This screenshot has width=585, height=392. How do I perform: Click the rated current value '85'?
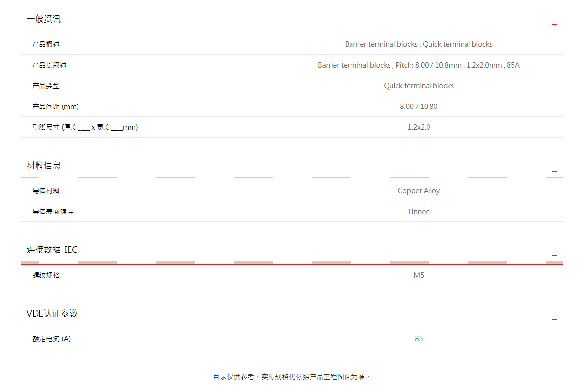coord(419,339)
